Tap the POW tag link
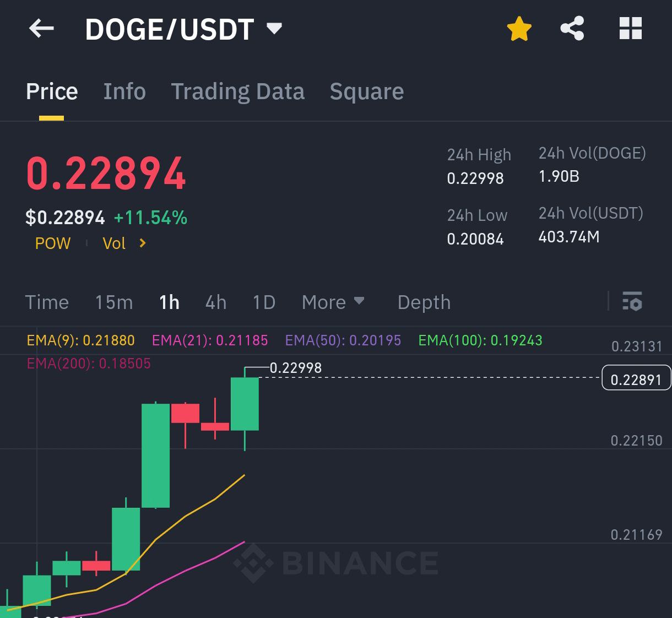The image size is (672, 618). pos(53,243)
